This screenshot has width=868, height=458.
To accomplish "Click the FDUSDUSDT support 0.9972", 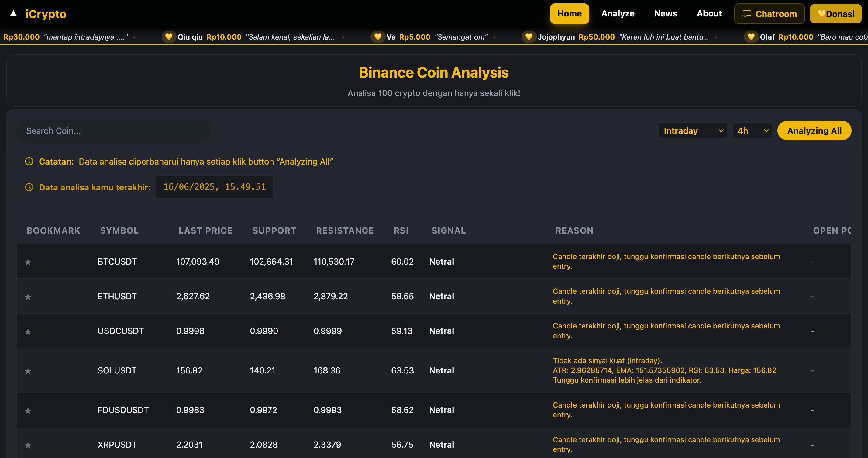I will (x=263, y=410).
